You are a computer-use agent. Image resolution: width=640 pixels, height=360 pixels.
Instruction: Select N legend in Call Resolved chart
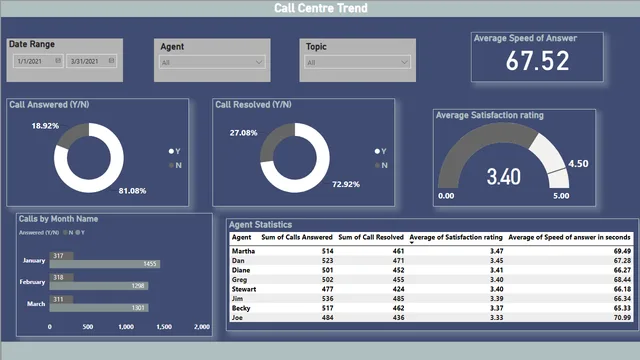point(381,165)
